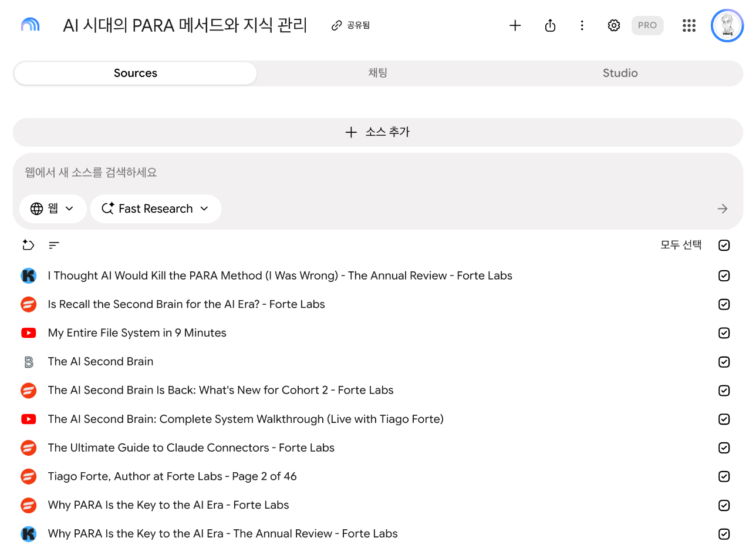
Task: Click the notebook title text
Action: click(185, 25)
